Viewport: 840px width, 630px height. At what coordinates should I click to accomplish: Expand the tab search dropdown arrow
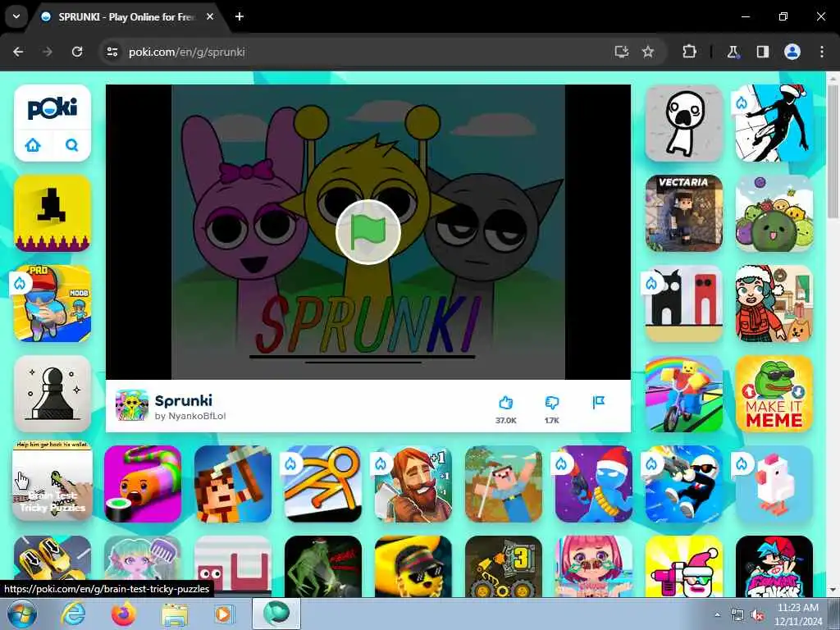(16, 16)
